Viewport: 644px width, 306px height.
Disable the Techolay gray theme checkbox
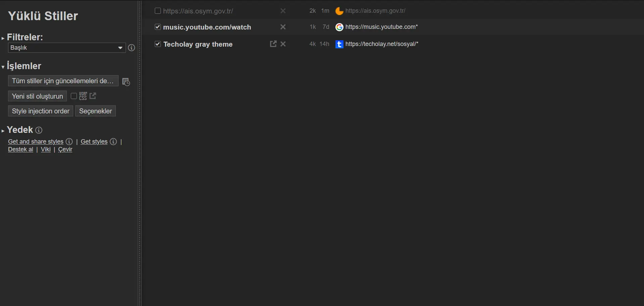157,44
